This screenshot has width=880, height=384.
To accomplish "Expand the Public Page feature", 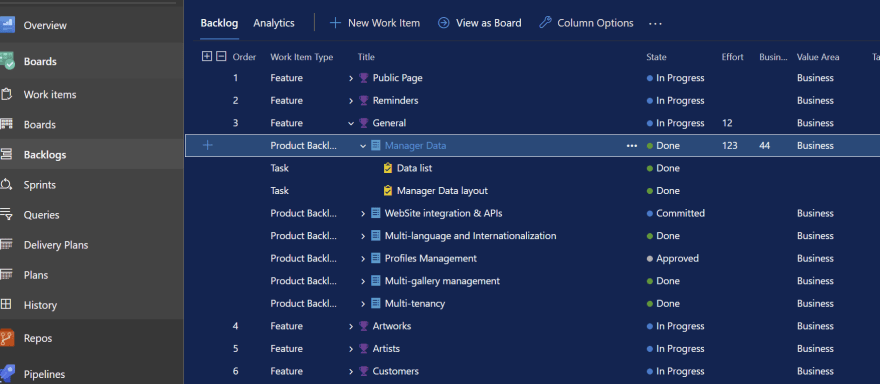I will click(351, 78).
